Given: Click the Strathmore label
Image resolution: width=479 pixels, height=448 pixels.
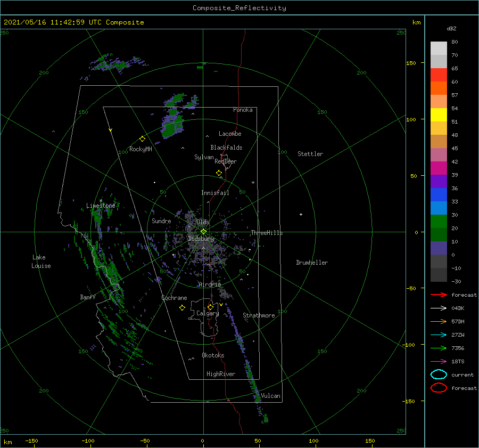Looking at the screenshot, I should click(x=259, y=315).
